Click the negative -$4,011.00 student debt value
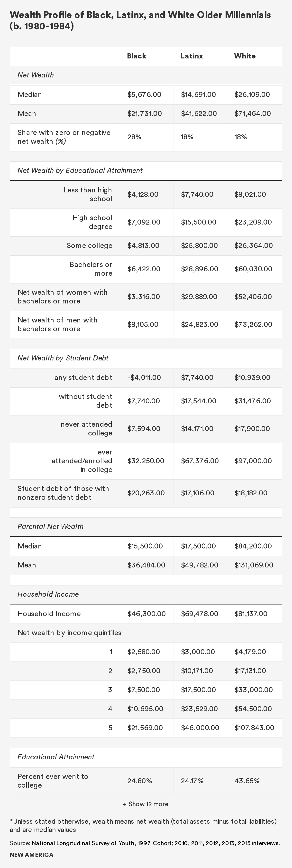292x868 pixels. coord(144,377)
